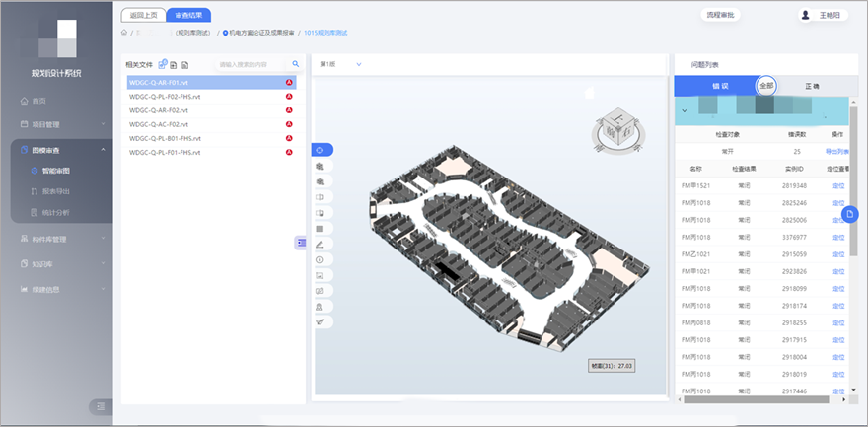
Task: Open the 第1版 version dropdown
Action: [340, 64]
